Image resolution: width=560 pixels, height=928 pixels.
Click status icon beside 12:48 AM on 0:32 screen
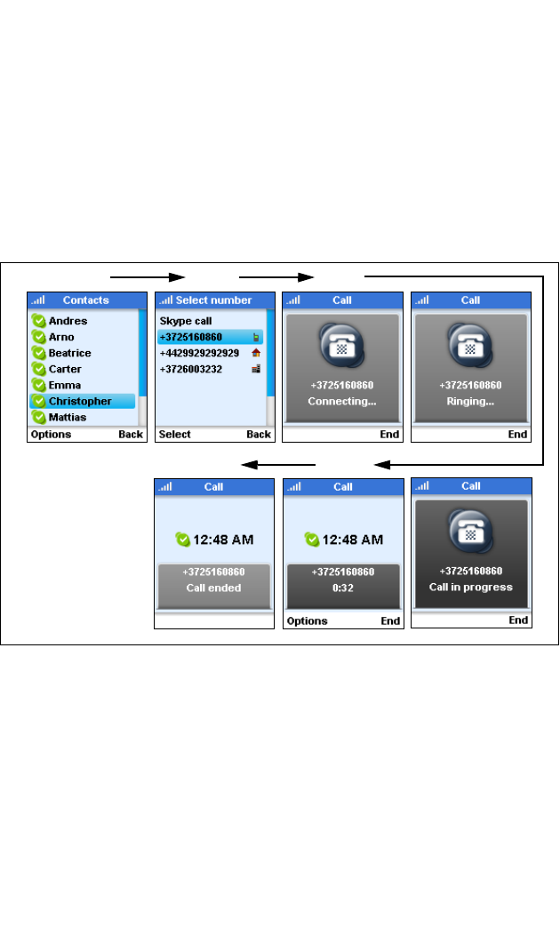[x=312, y=540]
